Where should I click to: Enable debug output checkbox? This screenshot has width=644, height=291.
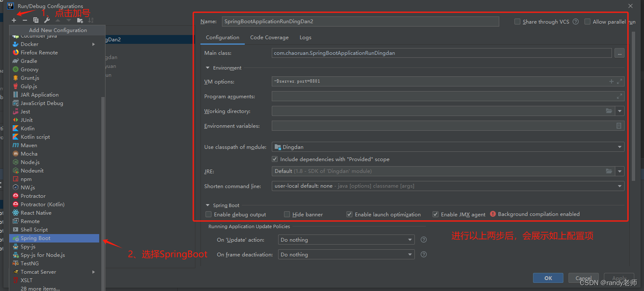tap(208, 214)
